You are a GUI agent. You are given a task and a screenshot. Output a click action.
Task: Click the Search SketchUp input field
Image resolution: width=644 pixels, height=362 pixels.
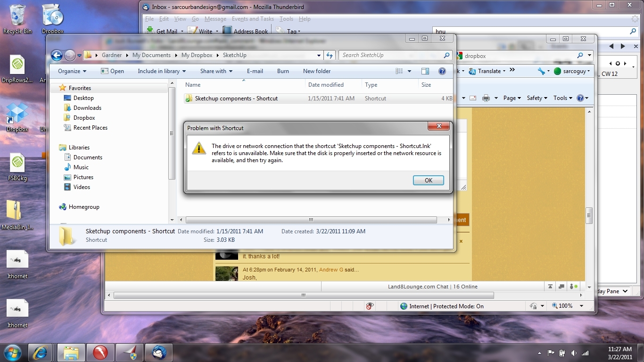[x=390, y=55]
